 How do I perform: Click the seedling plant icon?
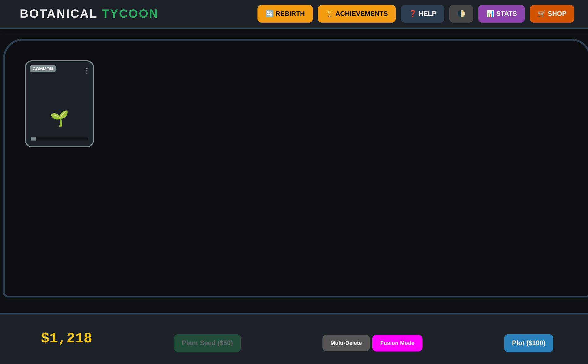pyautogui.click(x=59, y=119)
